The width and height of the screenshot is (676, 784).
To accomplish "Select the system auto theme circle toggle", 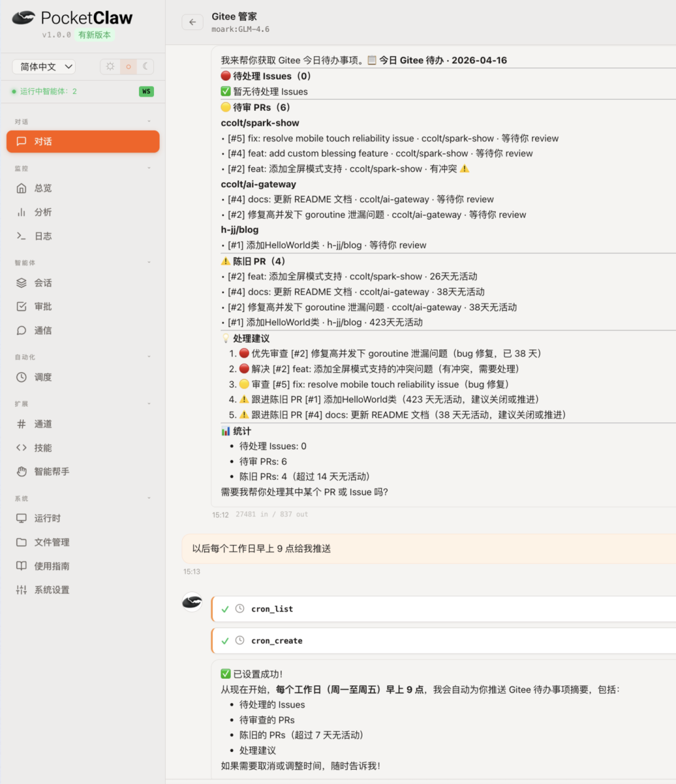I will click(x=128, y=66).
